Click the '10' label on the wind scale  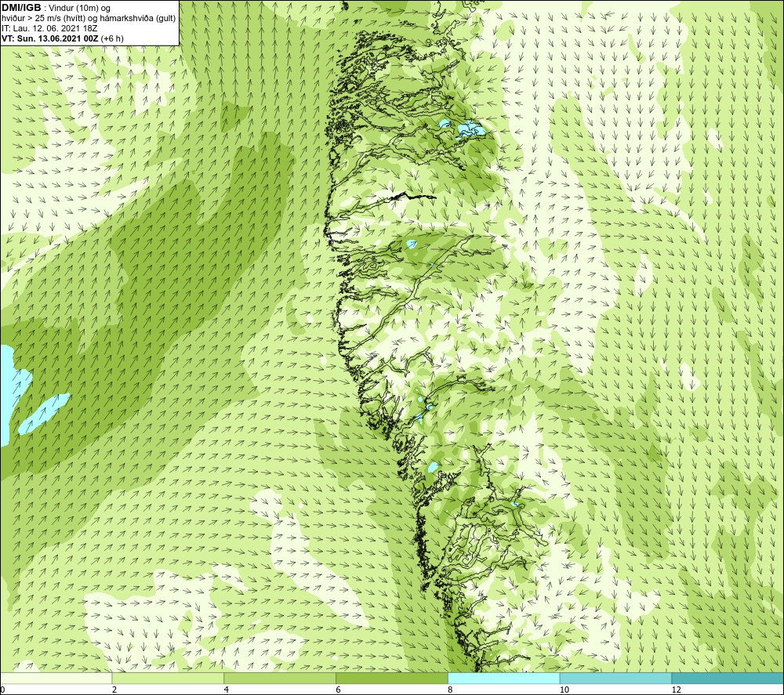[x=564, y=690]
